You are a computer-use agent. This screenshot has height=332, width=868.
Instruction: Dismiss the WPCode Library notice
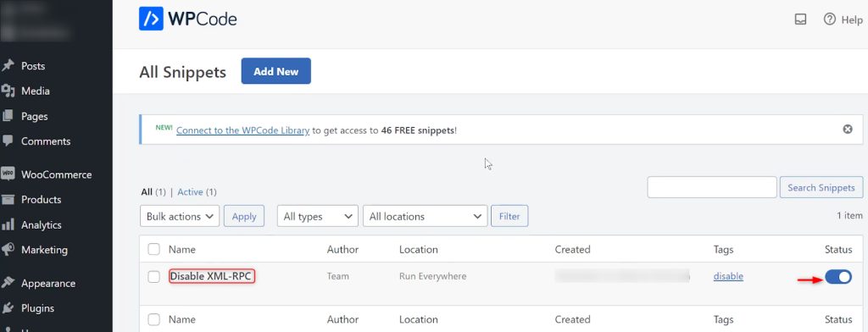tap(848, 129)
